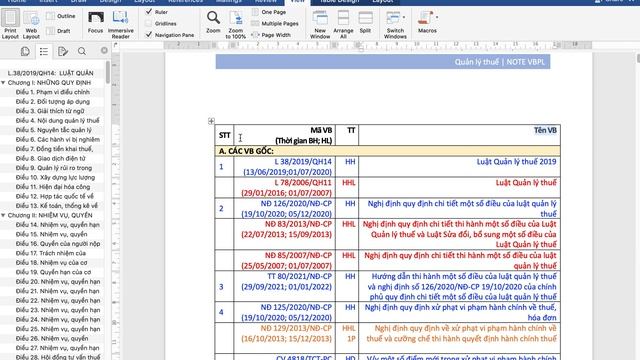Choose Multiple Pages zoom
This screenshot has height=360, width=640.
275,24
